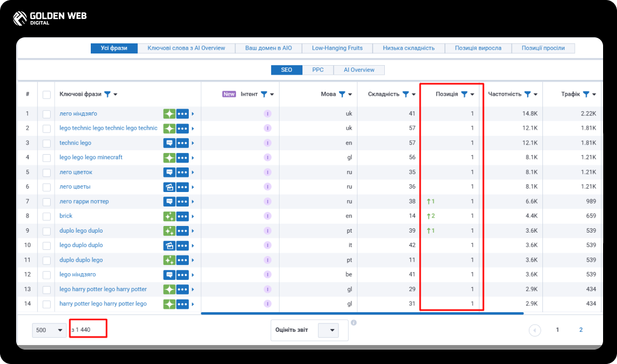617x364 pixels.
Task: Click the Позиції просіли tab
Action: [543, 48]
